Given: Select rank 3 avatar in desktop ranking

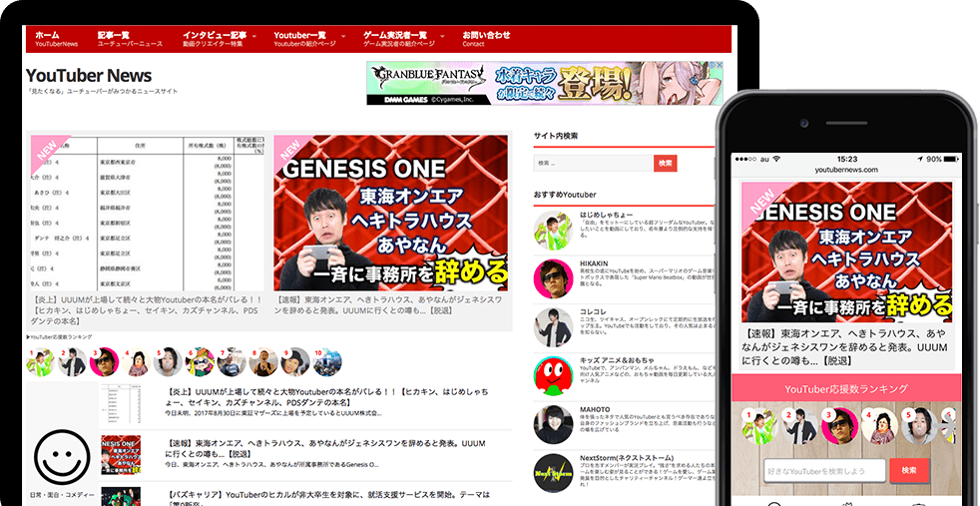Looking at the screenshot, I should pos(104,362).
